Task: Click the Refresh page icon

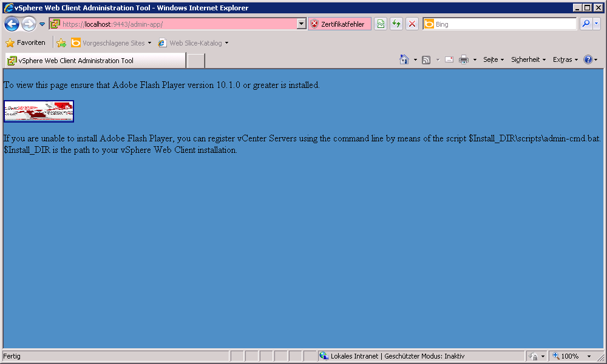Action: pos(396,24)
